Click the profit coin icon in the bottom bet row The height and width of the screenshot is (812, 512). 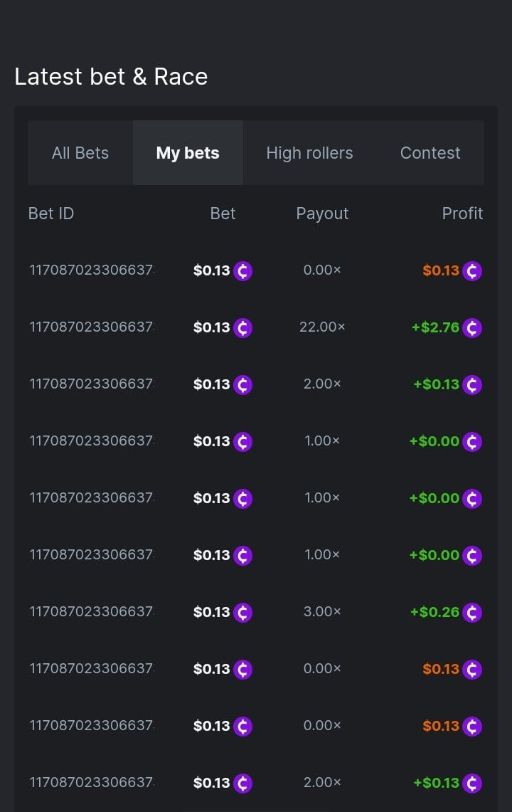pyautogui.click(x=472, y=784)
